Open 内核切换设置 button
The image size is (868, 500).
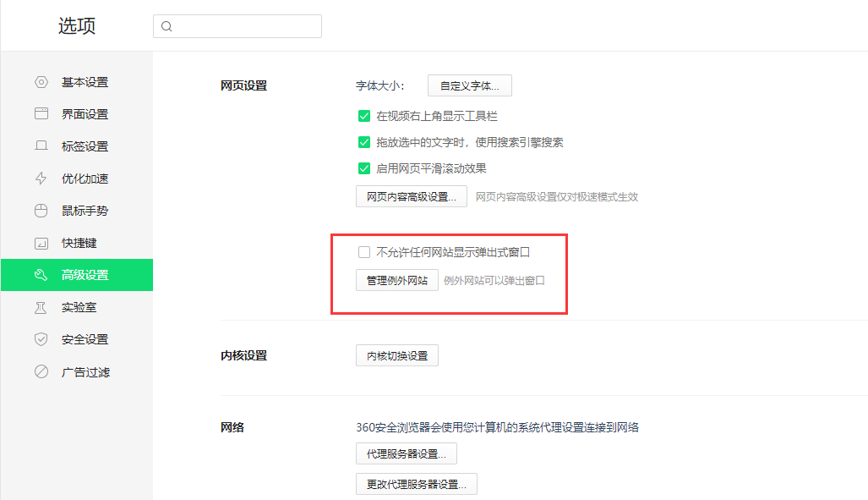(x=397, y=355)
